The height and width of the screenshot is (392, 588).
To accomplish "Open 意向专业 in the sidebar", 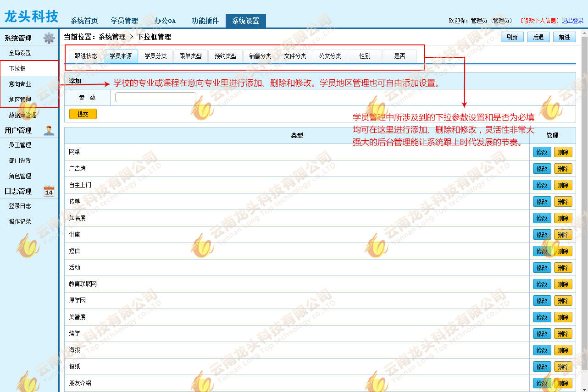I will (x=20, y=84).
